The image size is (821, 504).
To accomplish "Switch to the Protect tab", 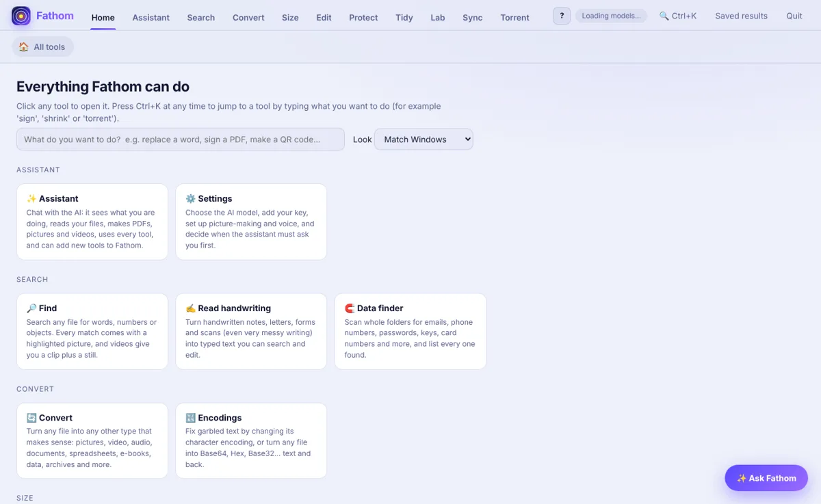I will (x=363, y=18).
